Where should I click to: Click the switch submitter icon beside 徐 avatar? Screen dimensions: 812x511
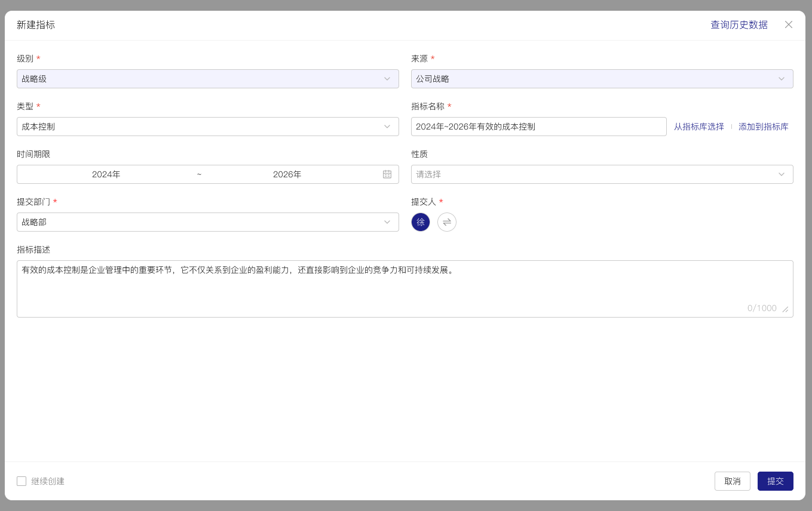(x=447, y=221)
